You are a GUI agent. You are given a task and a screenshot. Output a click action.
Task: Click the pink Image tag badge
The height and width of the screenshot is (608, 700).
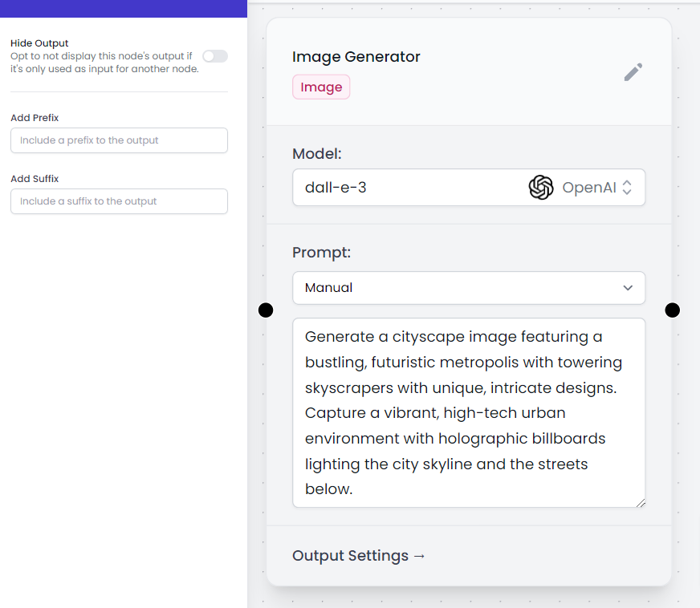(321, 87)
